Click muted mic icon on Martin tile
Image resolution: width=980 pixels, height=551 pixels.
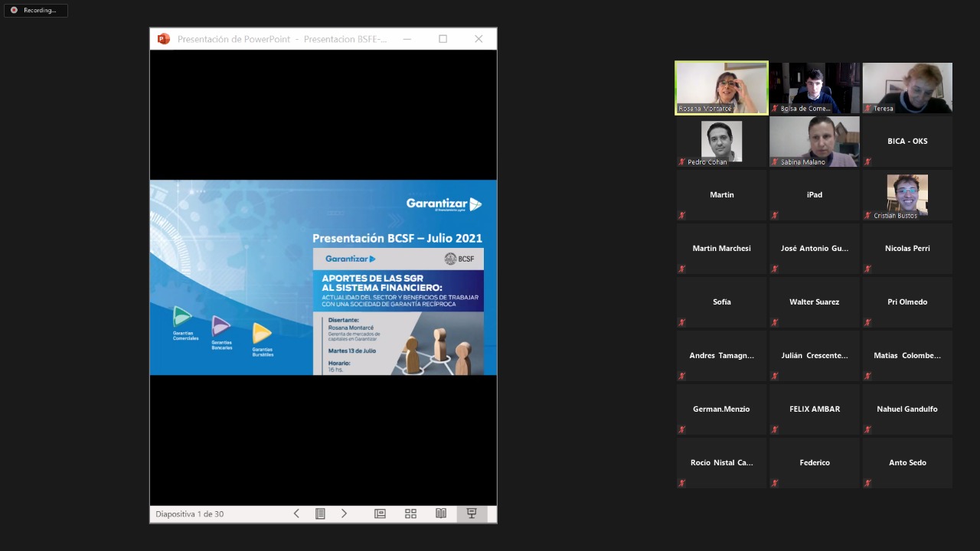coord(681,215)
